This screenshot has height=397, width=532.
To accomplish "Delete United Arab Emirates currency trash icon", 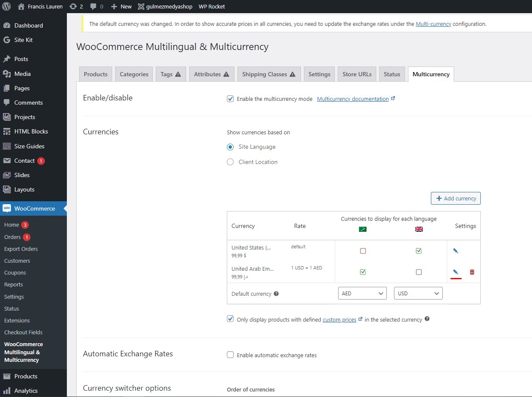I will click(472, 272).
